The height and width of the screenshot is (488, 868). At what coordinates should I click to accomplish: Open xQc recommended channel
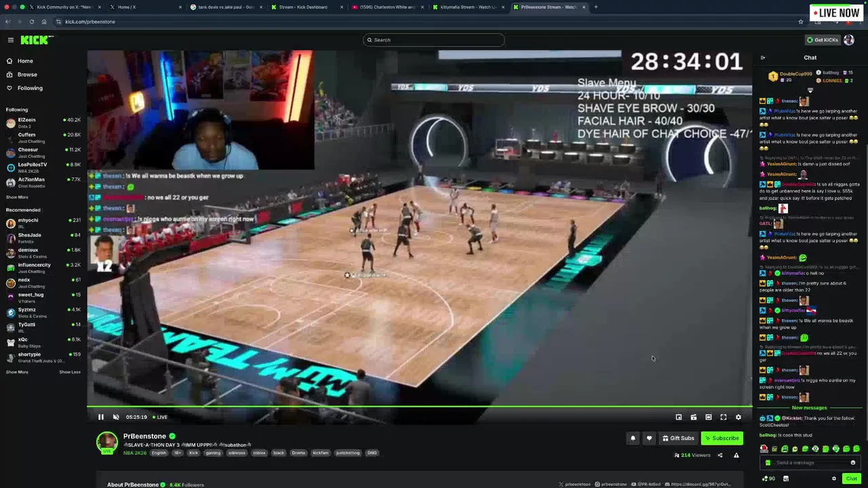[x=43, y=342]
